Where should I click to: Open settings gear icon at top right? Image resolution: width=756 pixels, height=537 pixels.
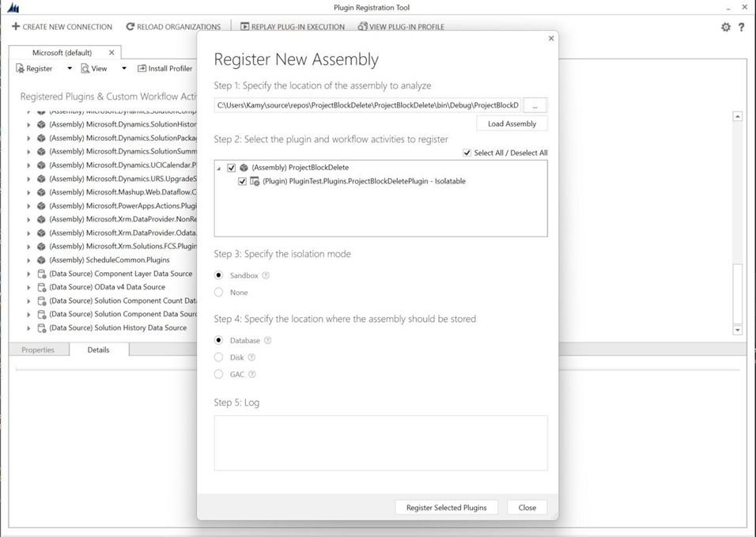[x=726, y=27]
